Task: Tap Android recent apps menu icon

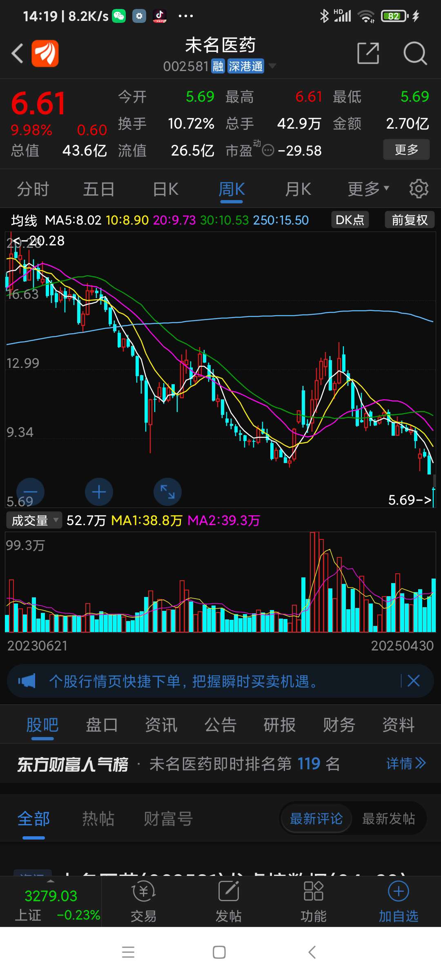Action: (x=128, y=952)
